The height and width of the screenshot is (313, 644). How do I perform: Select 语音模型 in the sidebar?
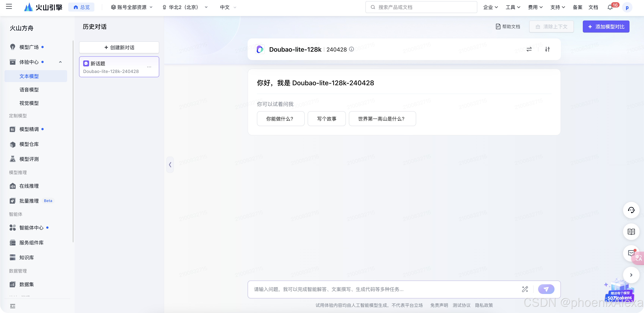point(29,90)
